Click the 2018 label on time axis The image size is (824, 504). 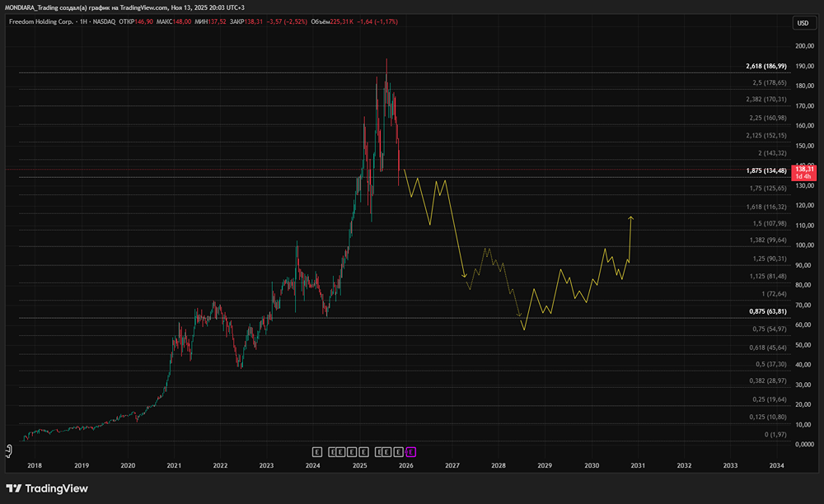[35, 465]
